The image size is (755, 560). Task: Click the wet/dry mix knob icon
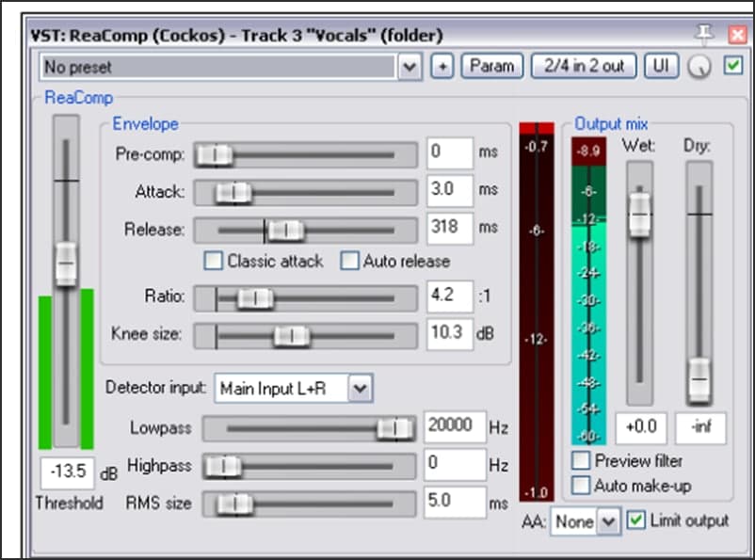(699, 67)
